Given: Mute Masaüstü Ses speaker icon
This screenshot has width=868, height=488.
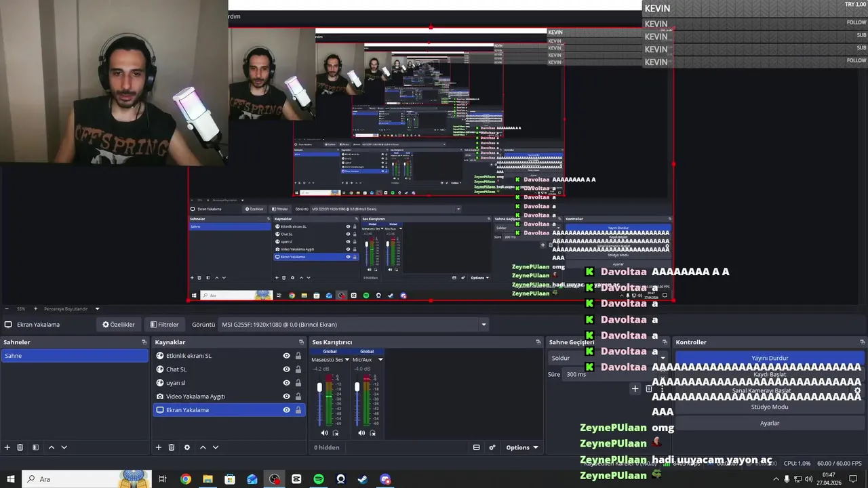Looking at the screenshot, I should pyautogui.click(x=324, y=433).
